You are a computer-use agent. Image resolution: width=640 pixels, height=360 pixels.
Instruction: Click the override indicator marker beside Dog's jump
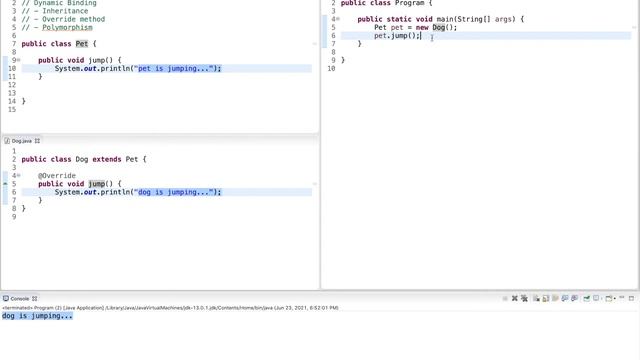coord(5,184)
